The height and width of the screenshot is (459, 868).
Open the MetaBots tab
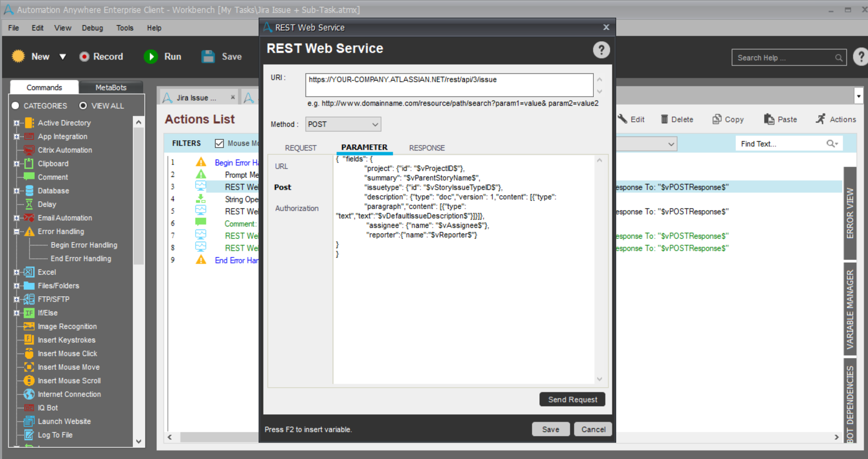click(x=111, y=87)
